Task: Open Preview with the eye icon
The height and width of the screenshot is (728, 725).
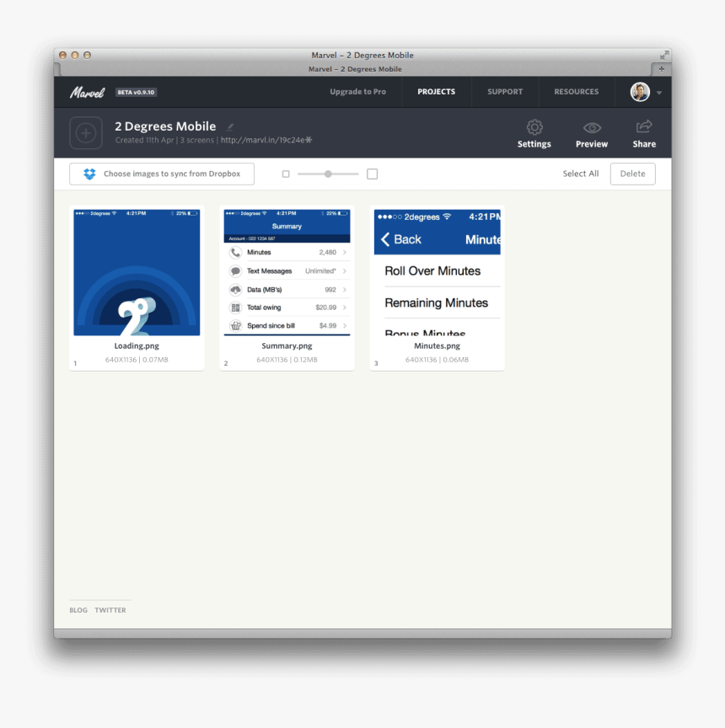Action: 592,128
